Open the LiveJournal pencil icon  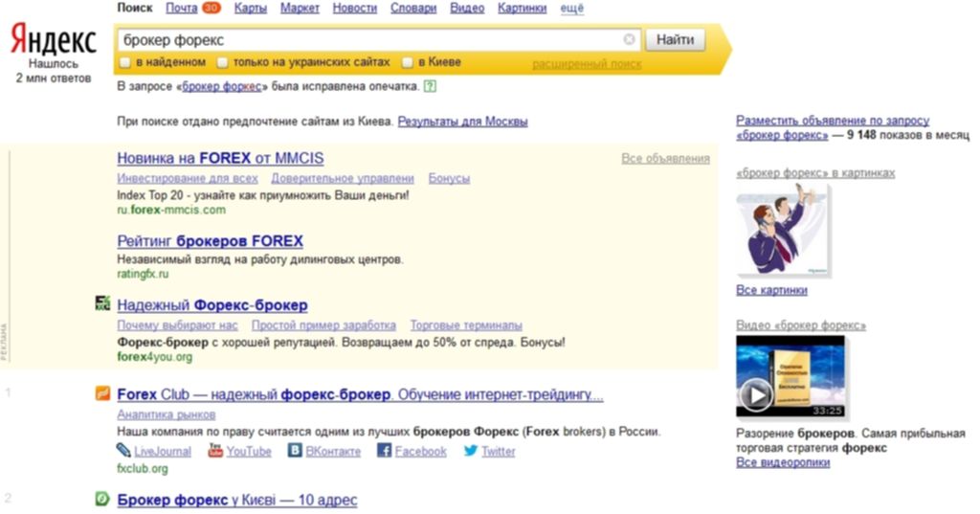pos(123,450)
